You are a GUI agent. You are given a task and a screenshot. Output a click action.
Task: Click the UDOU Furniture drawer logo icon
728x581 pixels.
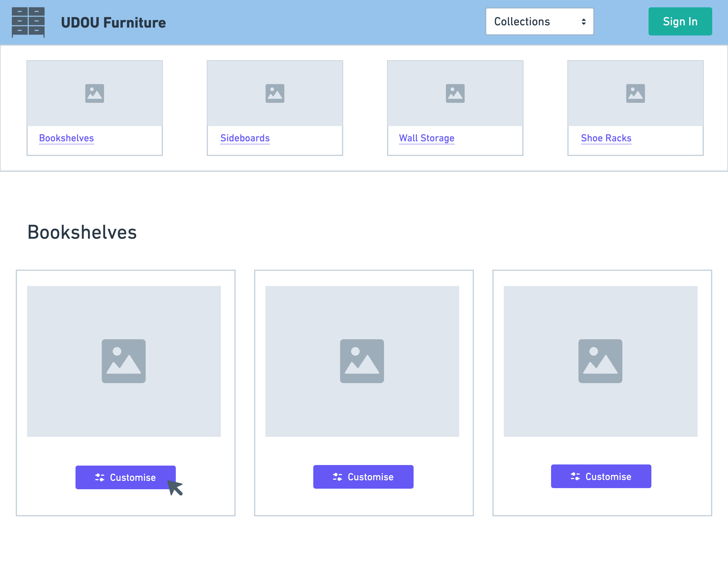[x=28, y=22]
